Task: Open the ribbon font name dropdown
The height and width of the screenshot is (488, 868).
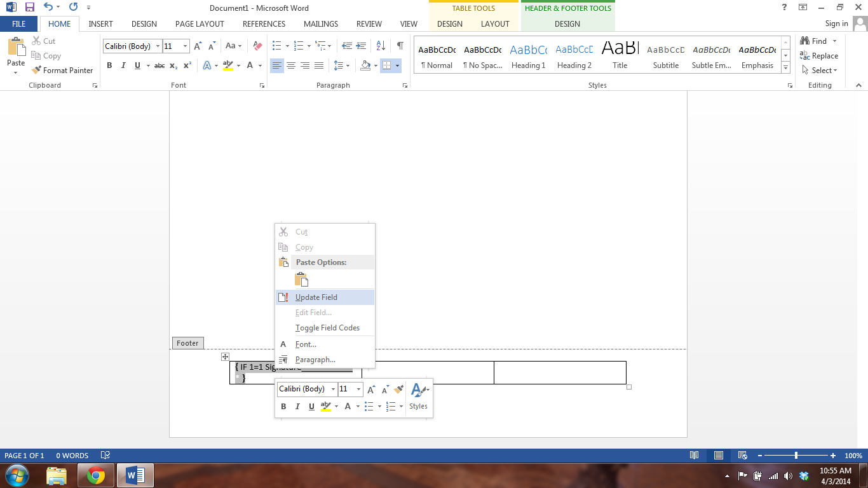Action: point(158,46)
